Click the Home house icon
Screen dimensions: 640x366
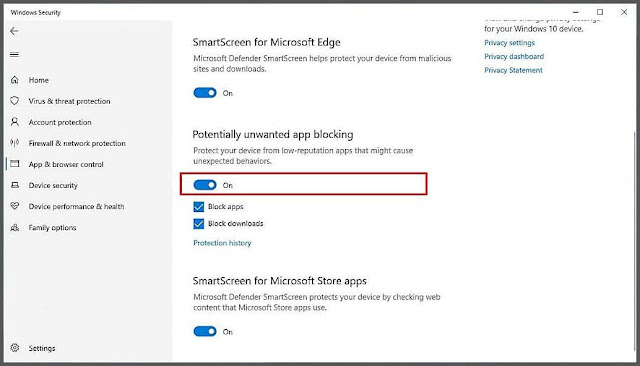point(15,80)
